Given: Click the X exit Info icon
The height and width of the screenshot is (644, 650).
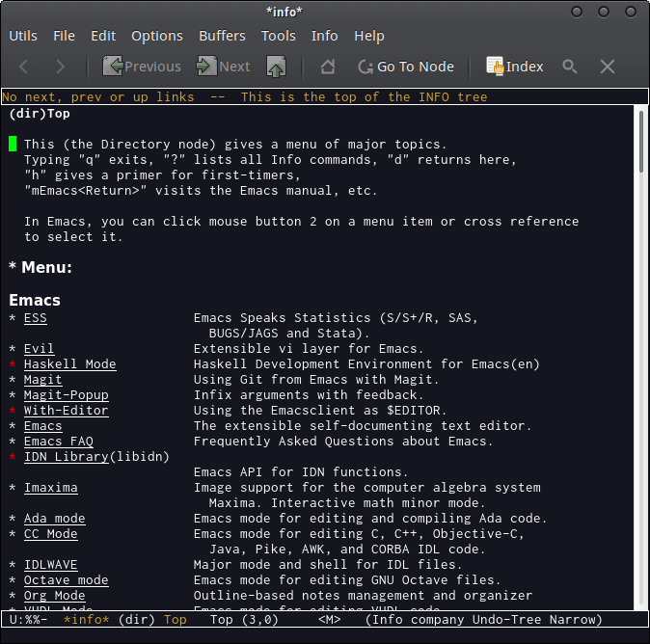Looking at the screenshot, I should click(x=608, y=67).
